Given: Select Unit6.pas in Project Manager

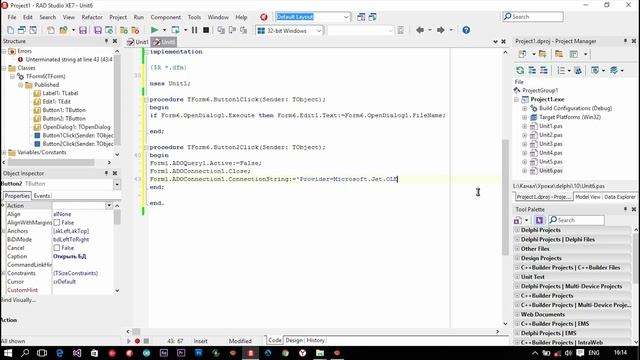Looking at the screenshot, I should pos(551,171).
